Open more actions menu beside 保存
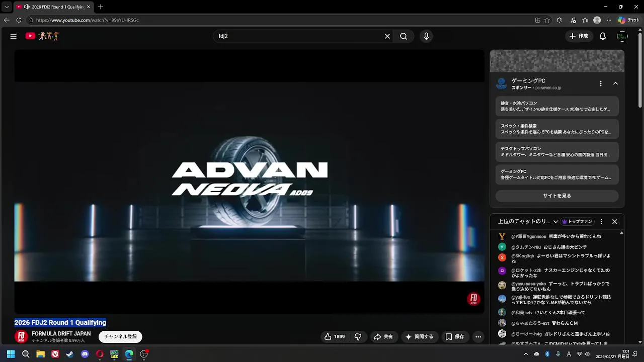The image size is (644, 362). click(478, 337)
